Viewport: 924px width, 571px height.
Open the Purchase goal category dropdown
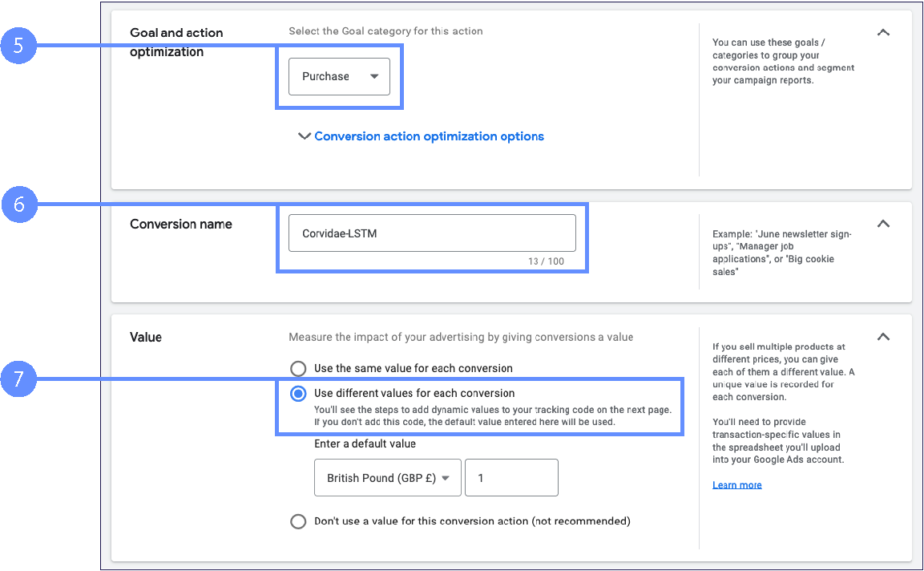pos(339,77)
